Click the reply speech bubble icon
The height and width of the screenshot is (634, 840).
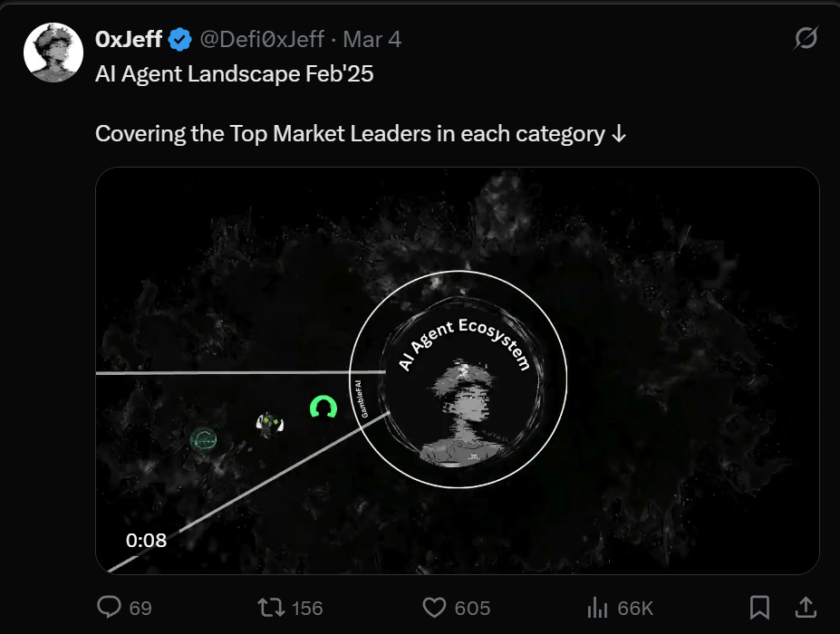click(x=109, y=608)
